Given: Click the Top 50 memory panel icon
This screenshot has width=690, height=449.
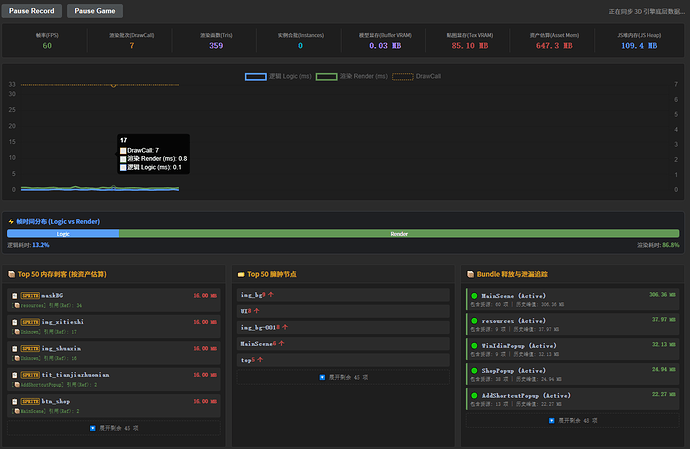Looking at the screenshot, I should pos(11,274).
